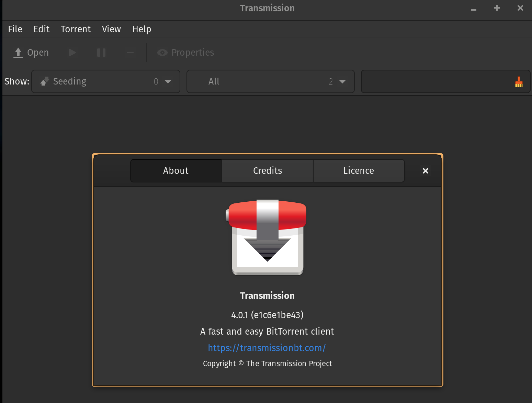Image resolution: width=532 pixels, height=403 pixels.
Task: Pause torrents using the pause icon
Action: coord(101,52)
